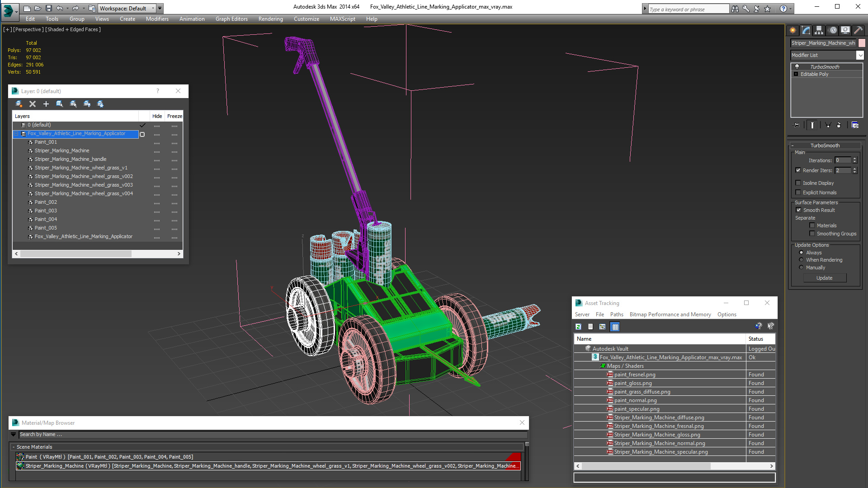Switch to the Utilities hammer tab
The image size is (868, 488).
858,30
